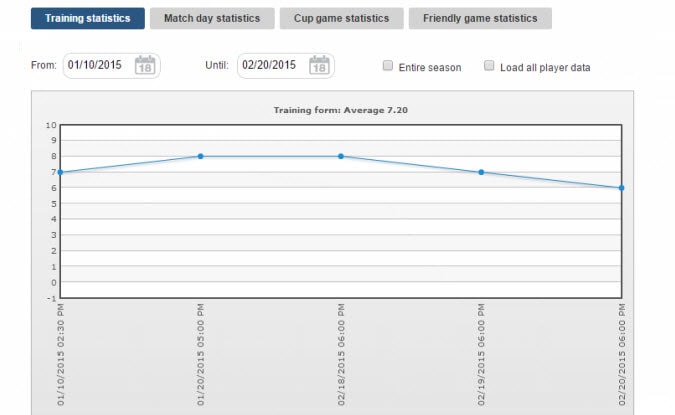Screen dimensions: 675x415
Task: Click the x-axis label 01/20/2015 05:00 PM
Action: 201,355
